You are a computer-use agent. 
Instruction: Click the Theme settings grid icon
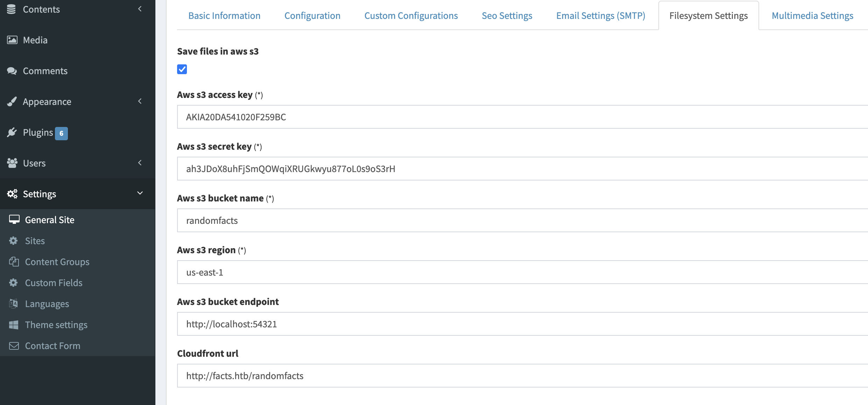[x=14, y=325]
